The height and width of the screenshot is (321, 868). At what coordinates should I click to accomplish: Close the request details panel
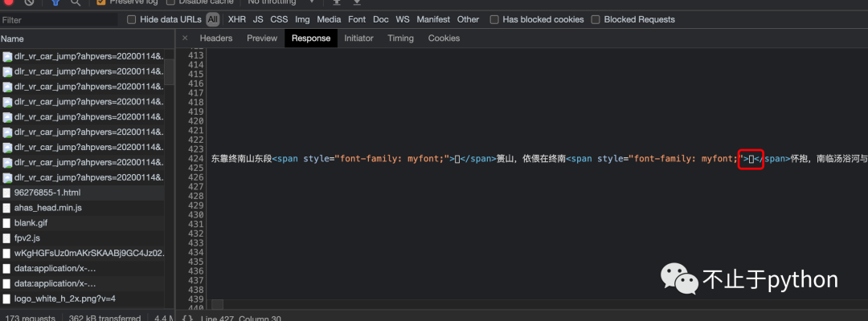point(185,38)
